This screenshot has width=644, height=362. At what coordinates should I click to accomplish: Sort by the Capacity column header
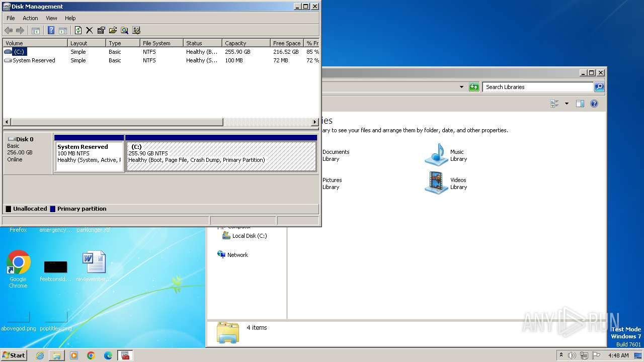point(246,43)
